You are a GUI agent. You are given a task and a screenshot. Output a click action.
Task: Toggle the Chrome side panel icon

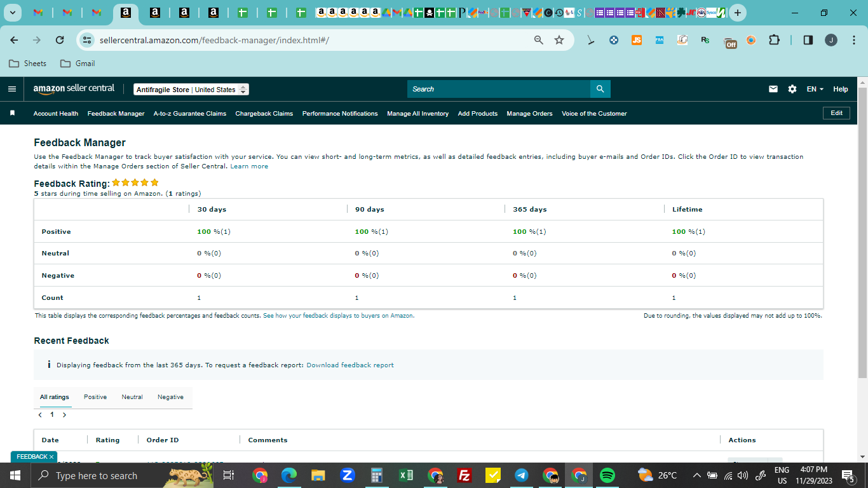tap(808, 40)
